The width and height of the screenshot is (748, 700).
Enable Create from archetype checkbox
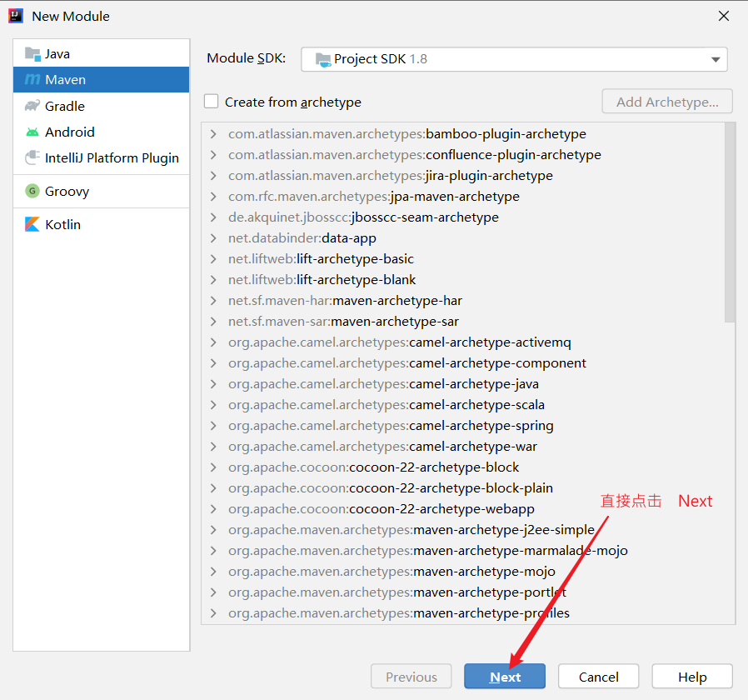pyautogui.click(x=212, y=102)
